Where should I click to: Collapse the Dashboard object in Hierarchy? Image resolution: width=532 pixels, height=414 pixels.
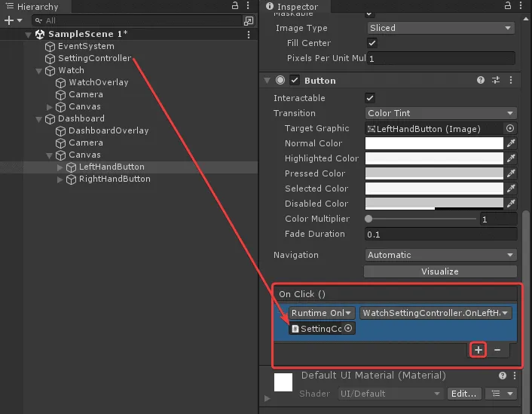38,119
